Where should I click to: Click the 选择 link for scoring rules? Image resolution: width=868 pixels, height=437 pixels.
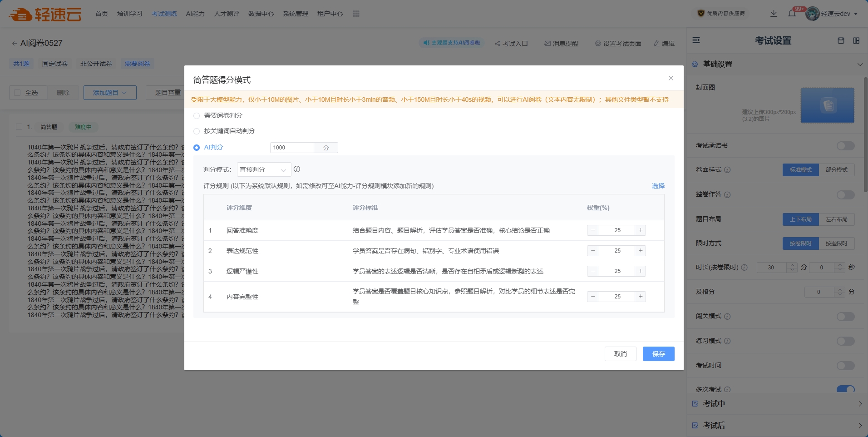tap(658, 186)
